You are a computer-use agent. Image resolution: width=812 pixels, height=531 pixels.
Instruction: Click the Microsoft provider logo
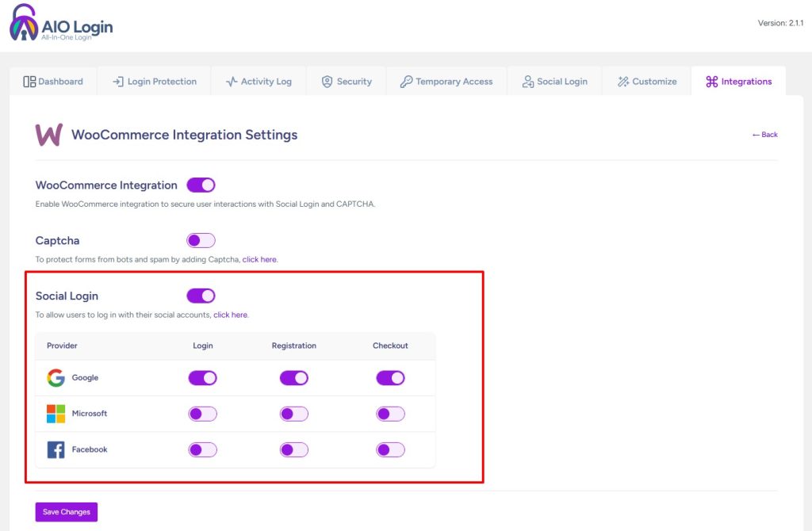[x=56, y=414]
